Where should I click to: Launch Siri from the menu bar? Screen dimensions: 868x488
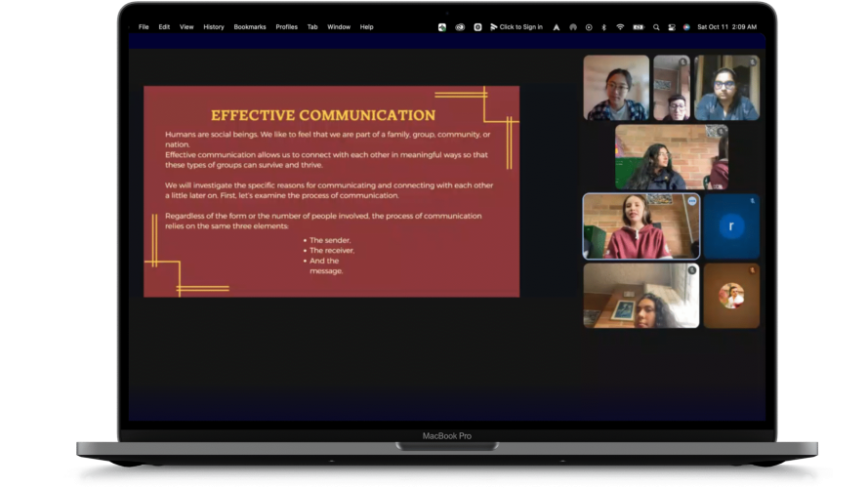[686, 27]
